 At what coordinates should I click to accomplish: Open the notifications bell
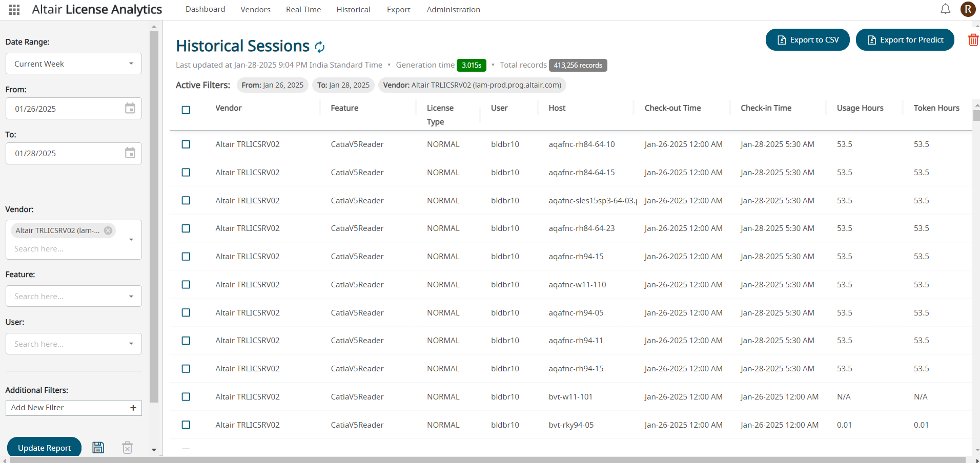(x=945, y=9)
